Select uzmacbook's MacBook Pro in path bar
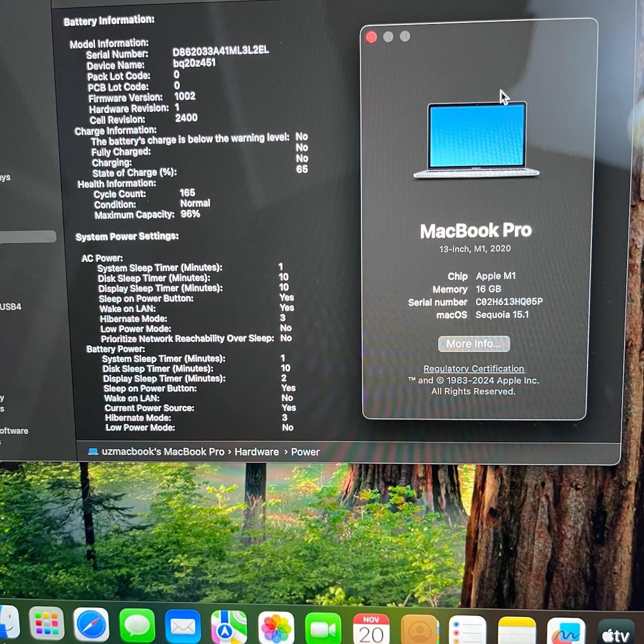Screen dimensions: 644x644 tap(163, 452)
